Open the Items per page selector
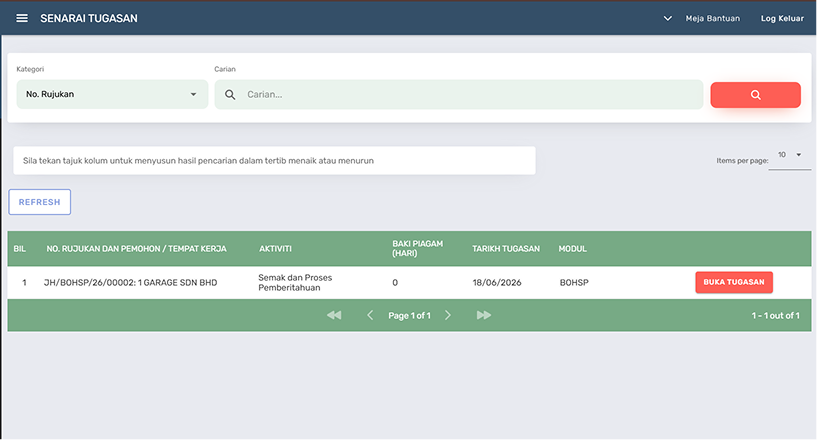Image resolution: width=817 pixels, height=440 pixels. point(789,155)
